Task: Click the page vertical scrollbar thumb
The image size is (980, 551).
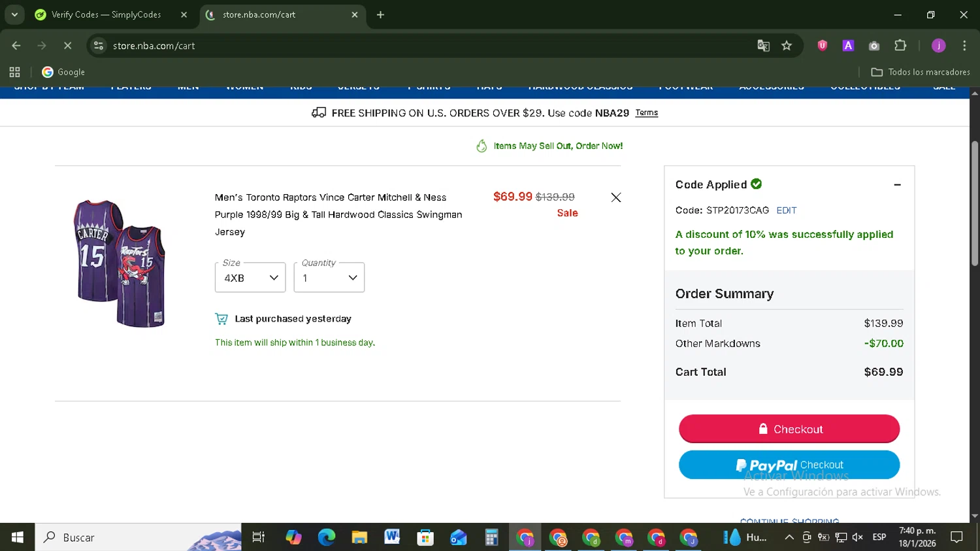Action: (974, 203)
